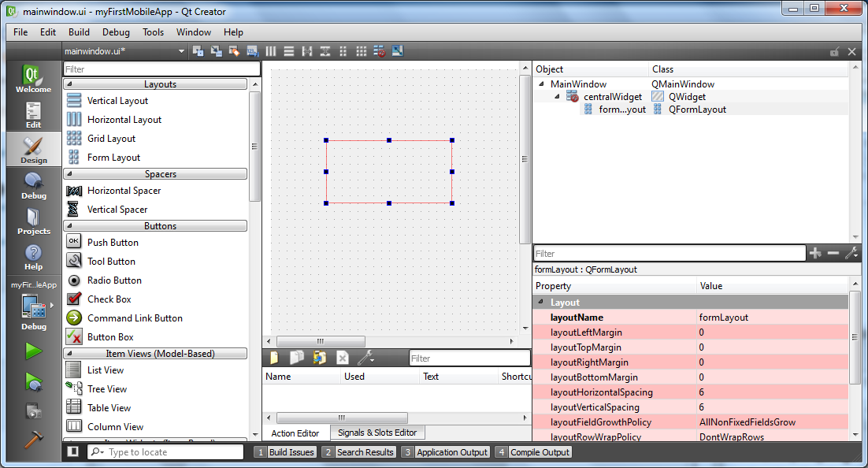Focus the property editor Filter field
Viewport: 868px width, 468px height.
670,253
